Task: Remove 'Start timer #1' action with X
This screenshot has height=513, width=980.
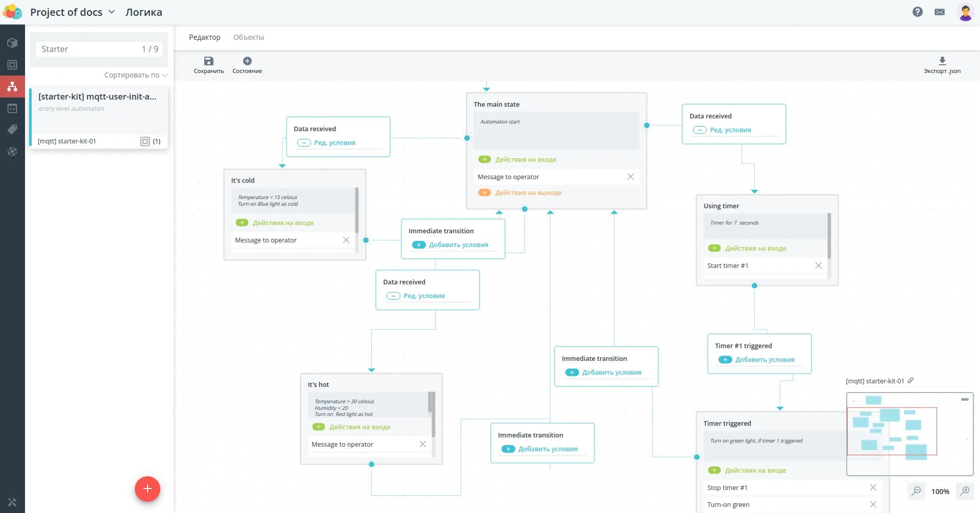Action: pos(818,265)
